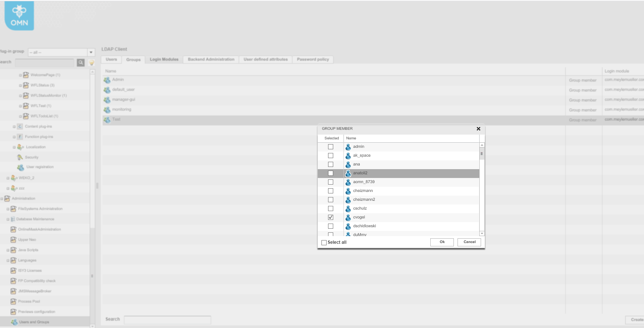644x328 pixels.
Task: Click the Localization icon in tree
Action: (20, 147)
